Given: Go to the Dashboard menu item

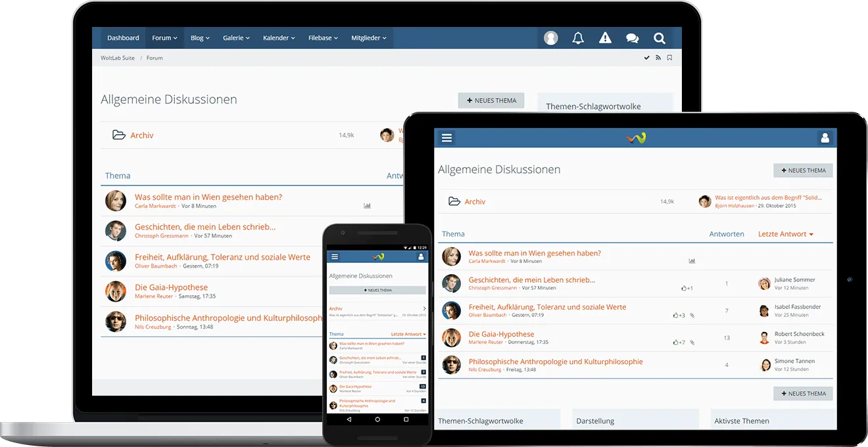Looking at the screenshot, I should (123, 38).
